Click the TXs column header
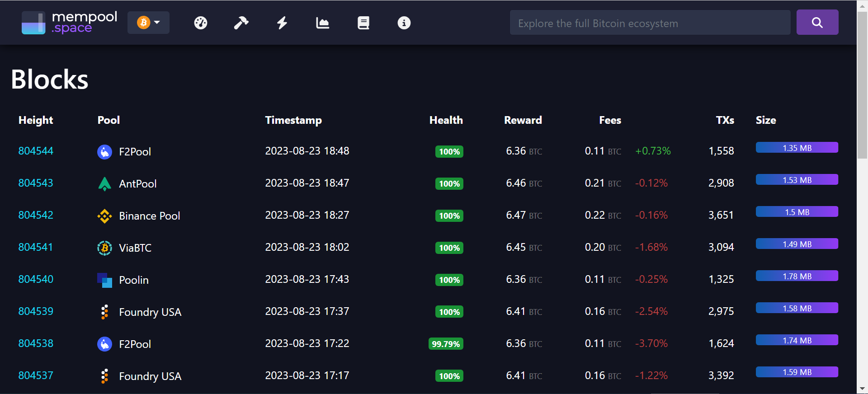The height and width of the screenshot is (394, 868). pyautogui.click(x=725, y=120)
